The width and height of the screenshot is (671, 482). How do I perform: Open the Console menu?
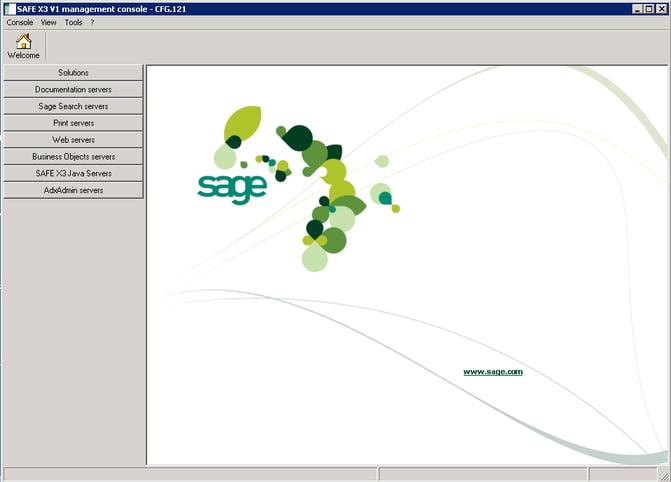pos(20,22)
